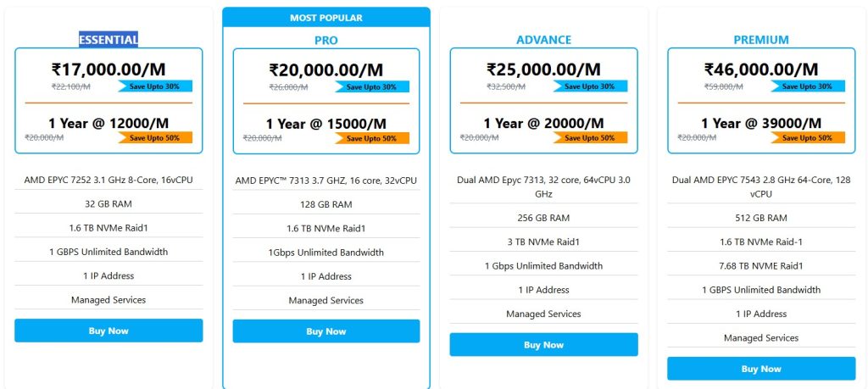Click the highlighted ESSENTIAL plan title

click(x=108, y=39)
